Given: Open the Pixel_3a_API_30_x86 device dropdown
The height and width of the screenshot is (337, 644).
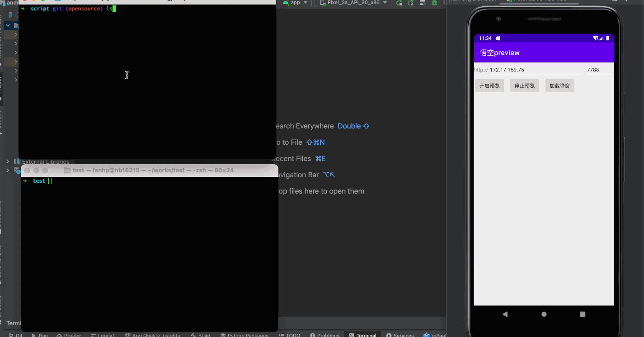Looking at the screenshot, I should click(x=353, y=3).
